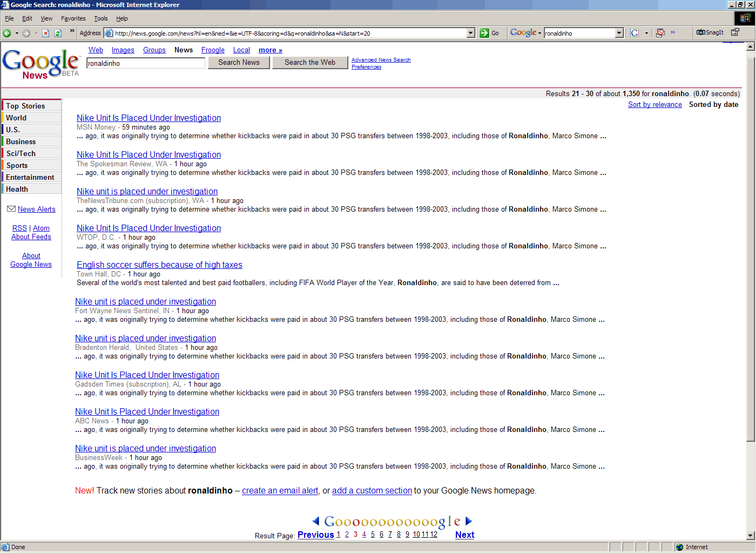Click the blue next page arrow beside Gooooogle
756x554 pixels.
pos(469,521)
